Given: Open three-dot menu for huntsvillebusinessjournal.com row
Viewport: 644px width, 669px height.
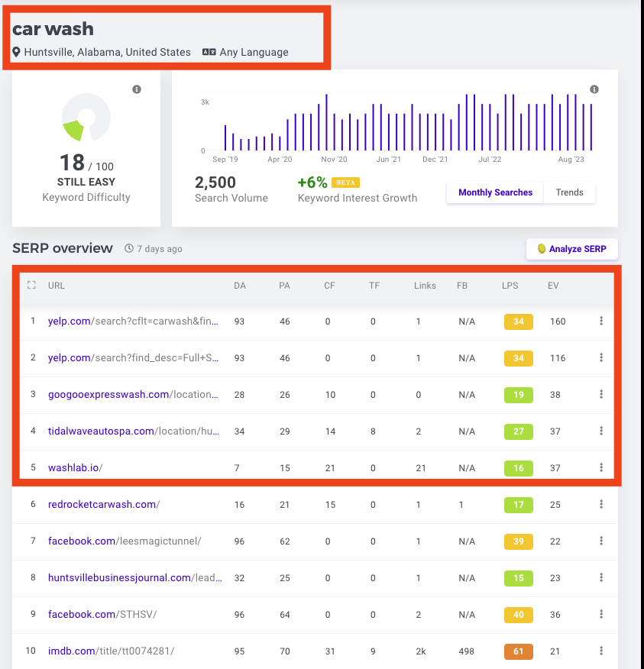Looking at the screenshot, I should pyautogui.click(x=601, y=577).
